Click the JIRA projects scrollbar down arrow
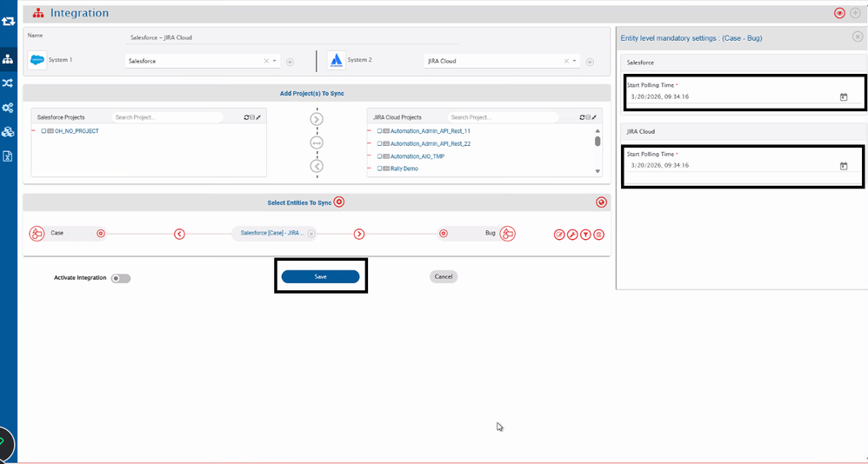The image size is (868, 464). 598,171
